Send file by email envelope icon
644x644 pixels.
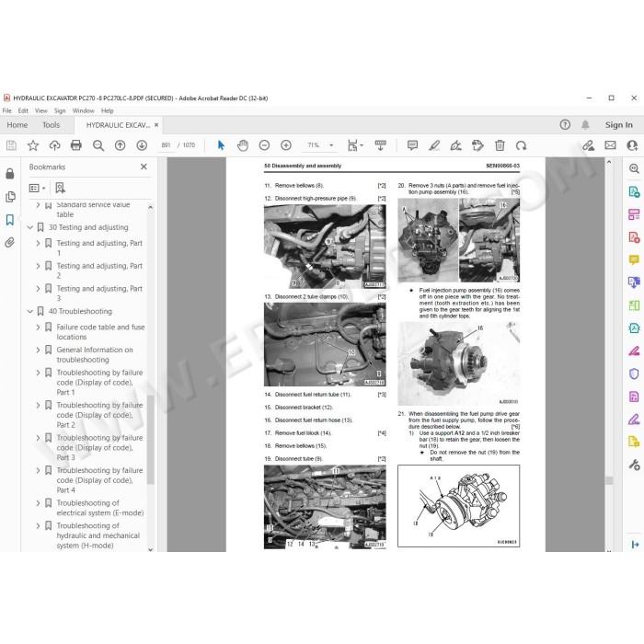click(610, 145)
